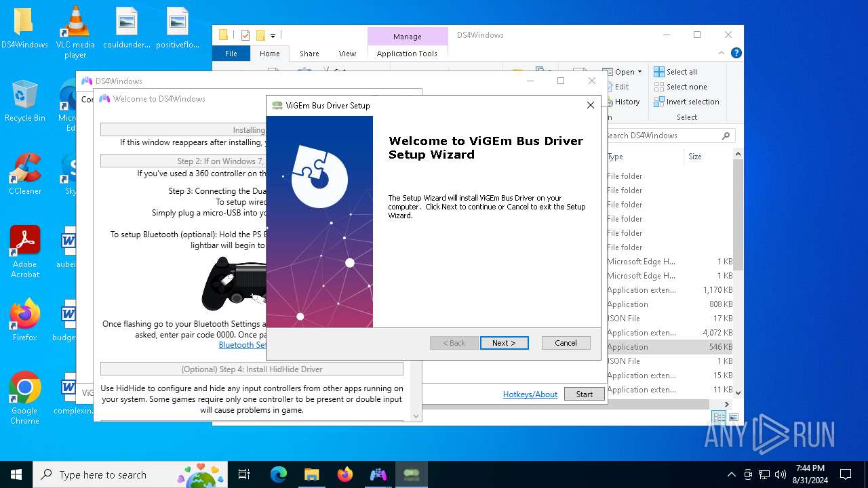
Task: Click the taskbar search box
Action: 130,474
